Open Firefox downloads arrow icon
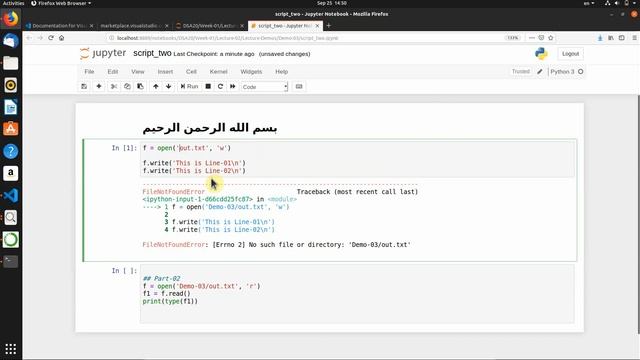This screenshot has height=360, width=640. pos(600,38)
